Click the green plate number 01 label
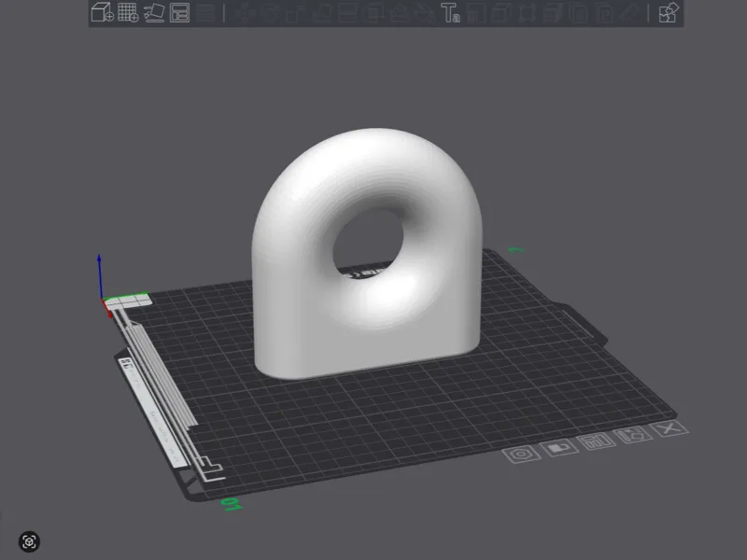 (232, 504)
